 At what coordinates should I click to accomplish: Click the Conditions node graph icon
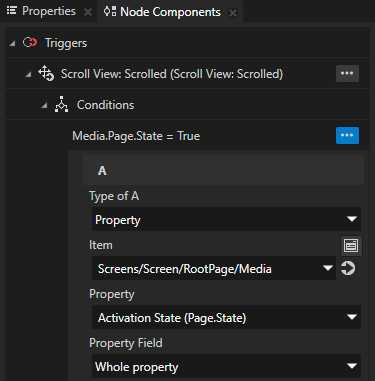(61, 105)
